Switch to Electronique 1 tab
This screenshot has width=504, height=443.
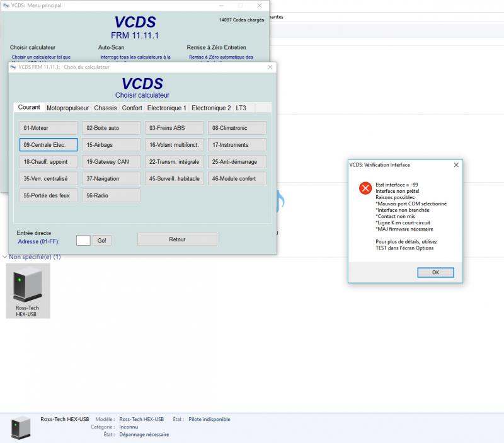(x=167, y=108)
